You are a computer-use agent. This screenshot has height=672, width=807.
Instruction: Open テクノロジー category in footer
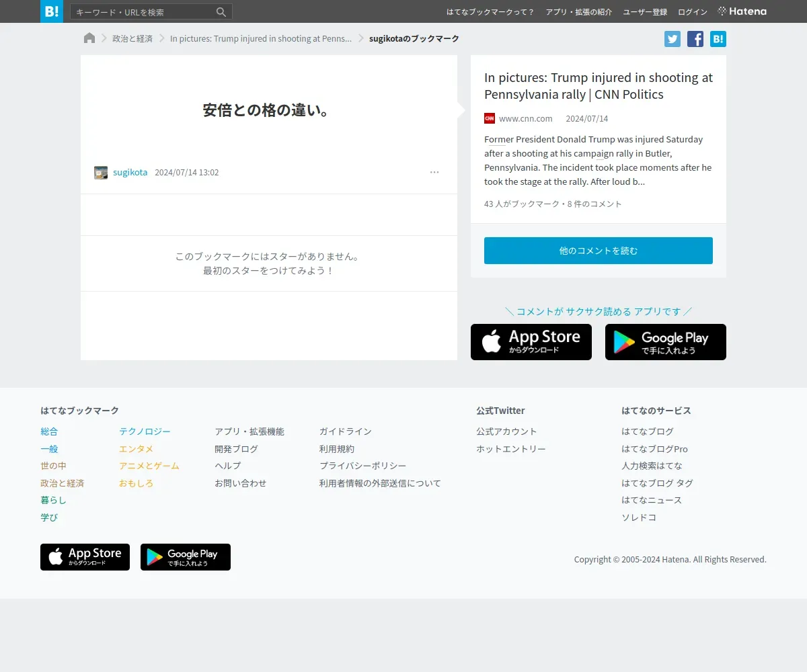[x=145, y=431]
